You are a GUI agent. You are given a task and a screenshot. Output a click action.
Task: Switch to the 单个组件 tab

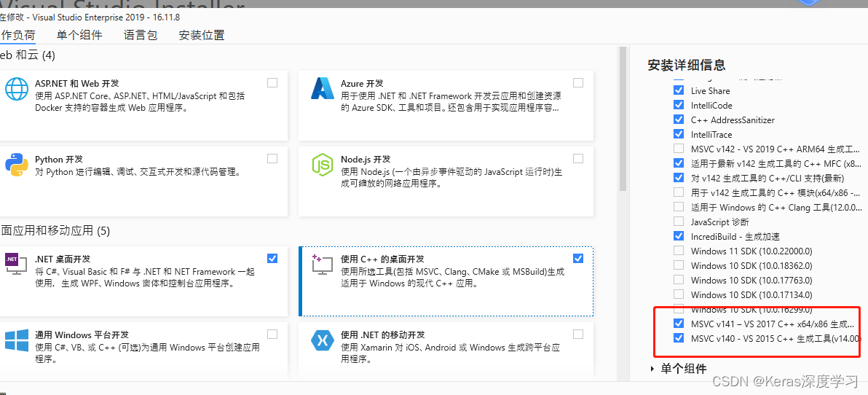coord(79,36)
